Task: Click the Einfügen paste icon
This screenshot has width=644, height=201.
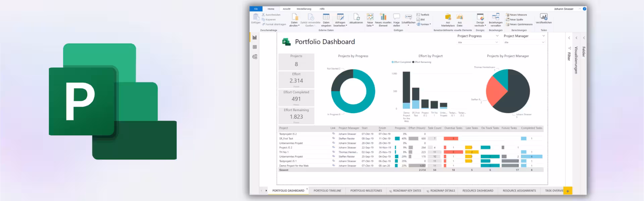Action: tap(256, 17)
